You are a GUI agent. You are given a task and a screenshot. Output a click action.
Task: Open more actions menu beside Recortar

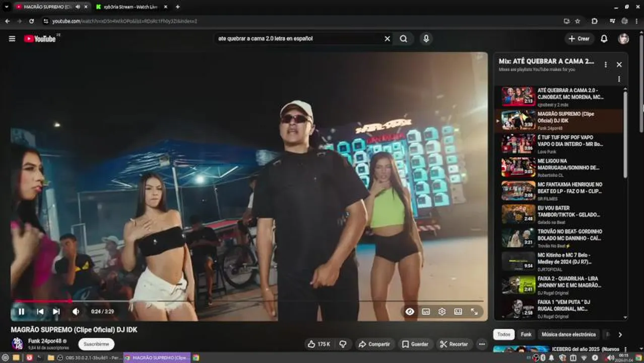(482, 344)
